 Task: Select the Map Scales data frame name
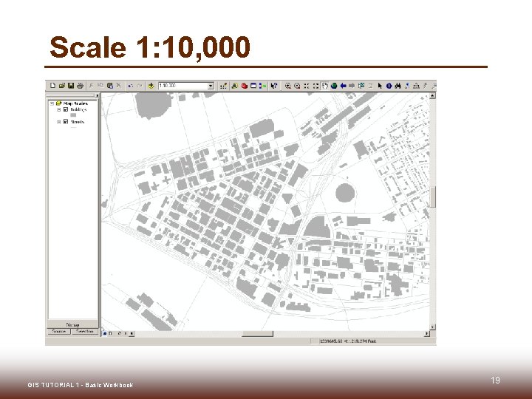[75, 103]
